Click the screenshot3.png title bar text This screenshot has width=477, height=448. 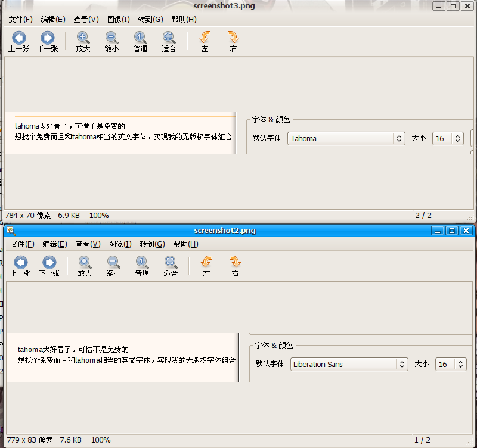click(x=224, y=6)
